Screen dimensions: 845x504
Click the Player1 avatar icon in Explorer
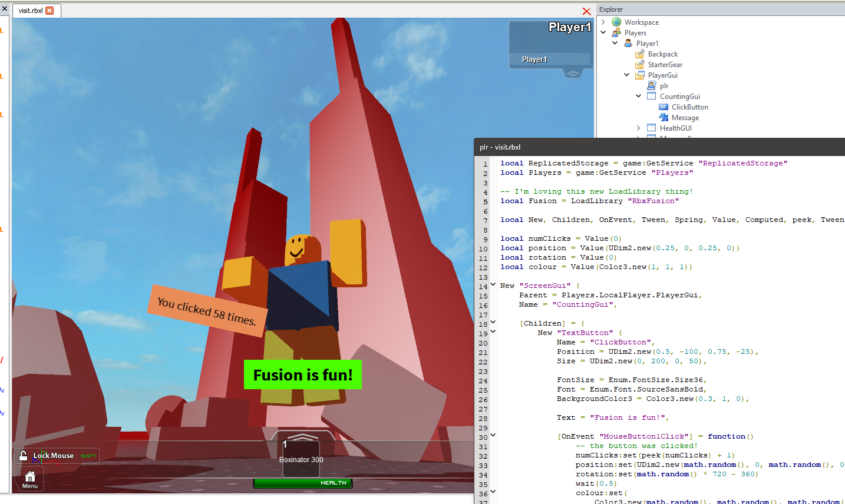[x=628, y=43]
